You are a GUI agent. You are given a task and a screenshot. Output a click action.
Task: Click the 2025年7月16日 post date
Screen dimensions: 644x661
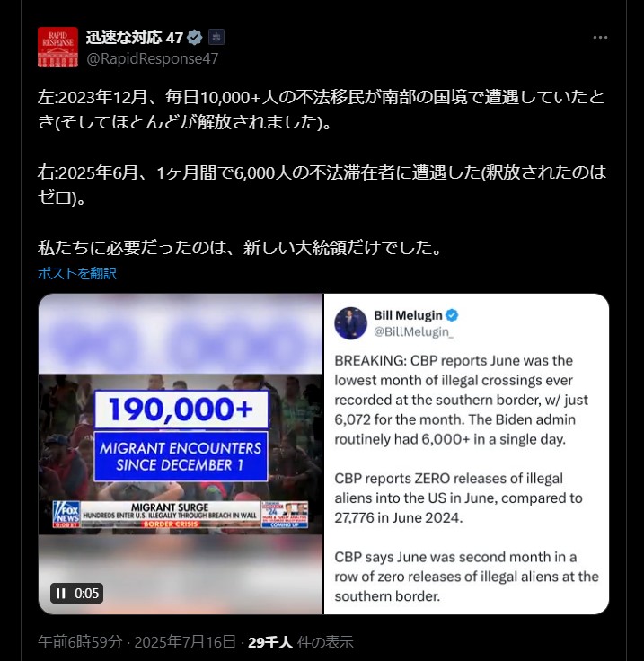[185, 642]
